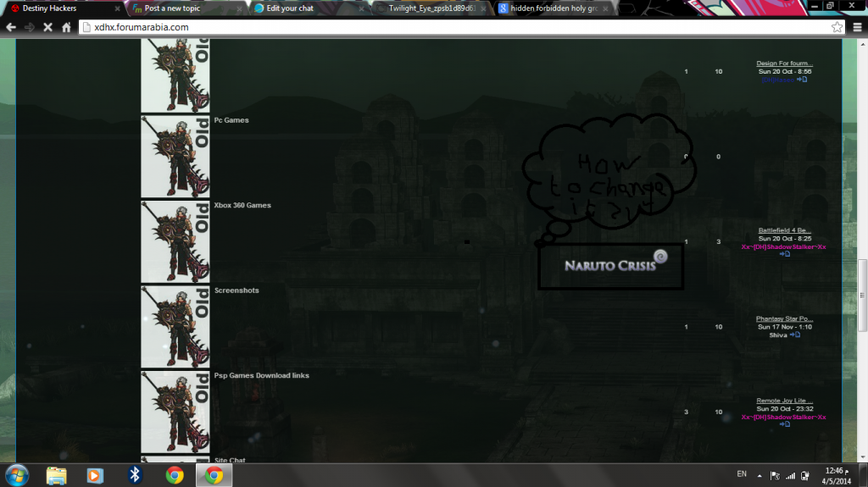Close the Edit your chat tab
The height and width of the screenshot is (487, 868).
click(361, 8)
